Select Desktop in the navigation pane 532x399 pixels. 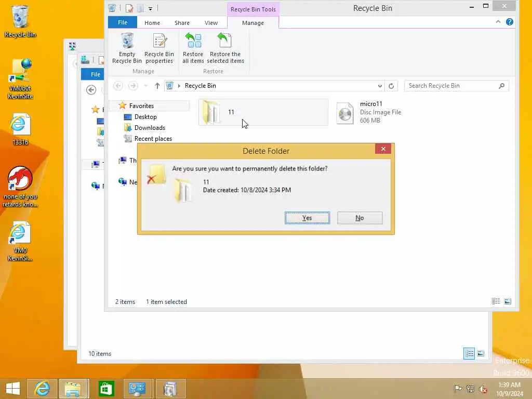(x=145, y=117)
